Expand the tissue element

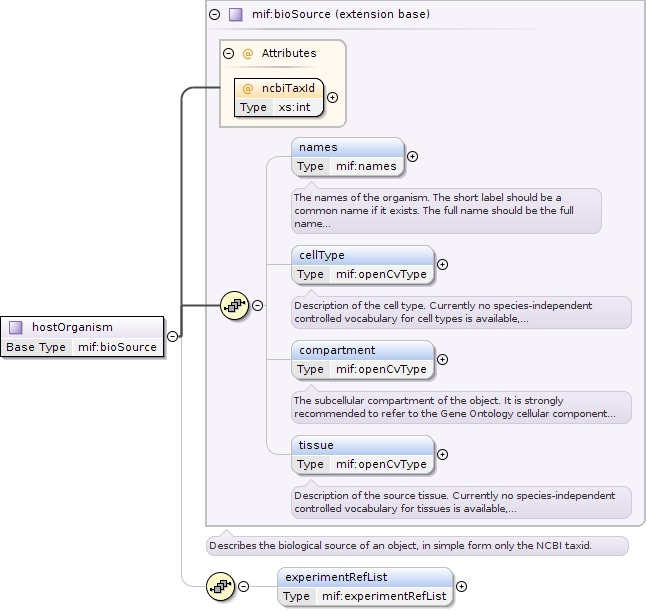pos(443,455)
